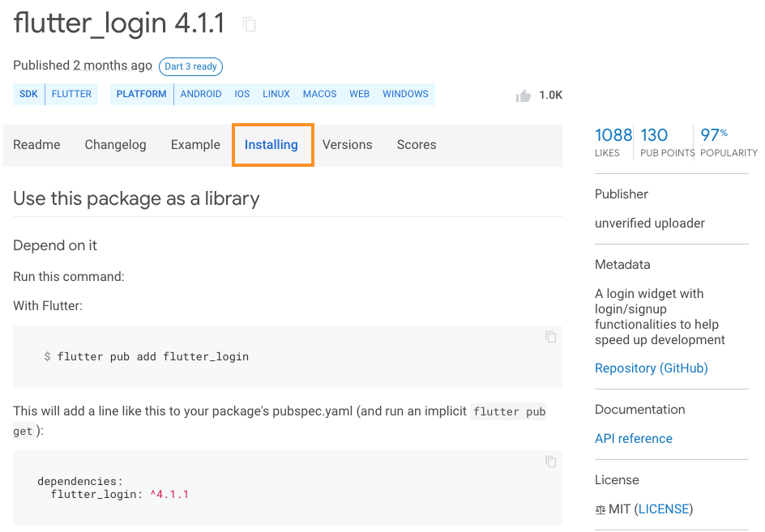Viewport: 765px width, 532px height.
Task: Click the 'Publisher' sidebar heading
Action: (x=622, y=194)
